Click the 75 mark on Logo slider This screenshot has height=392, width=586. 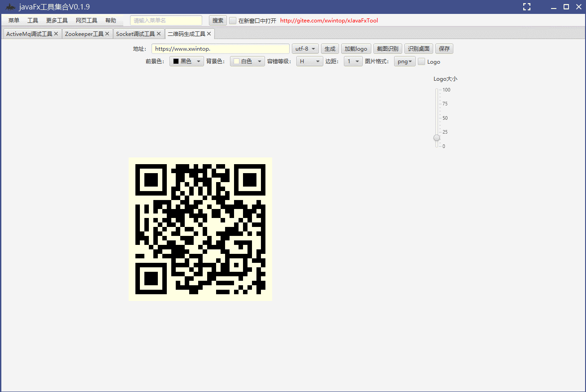coord(445,104)
